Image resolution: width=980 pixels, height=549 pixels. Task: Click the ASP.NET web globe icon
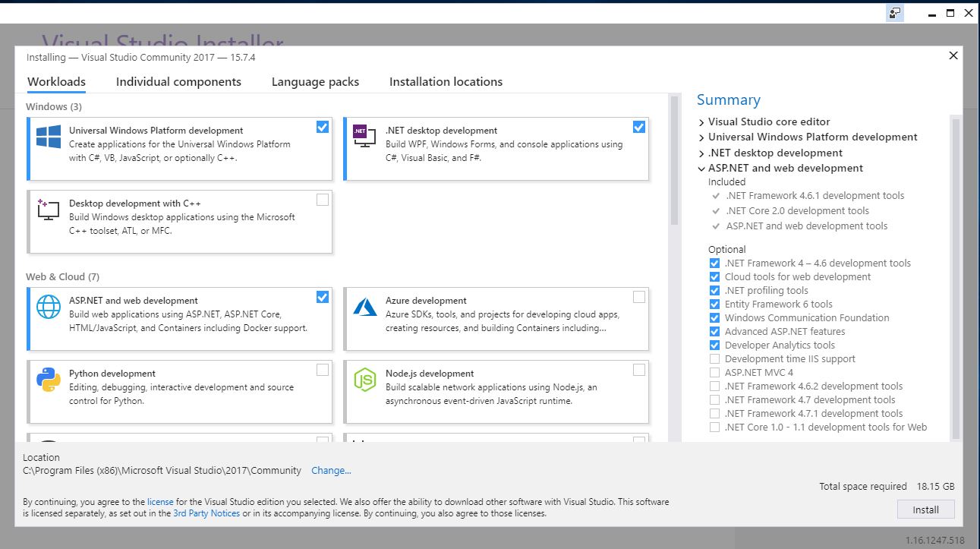(x=49, y=307)
